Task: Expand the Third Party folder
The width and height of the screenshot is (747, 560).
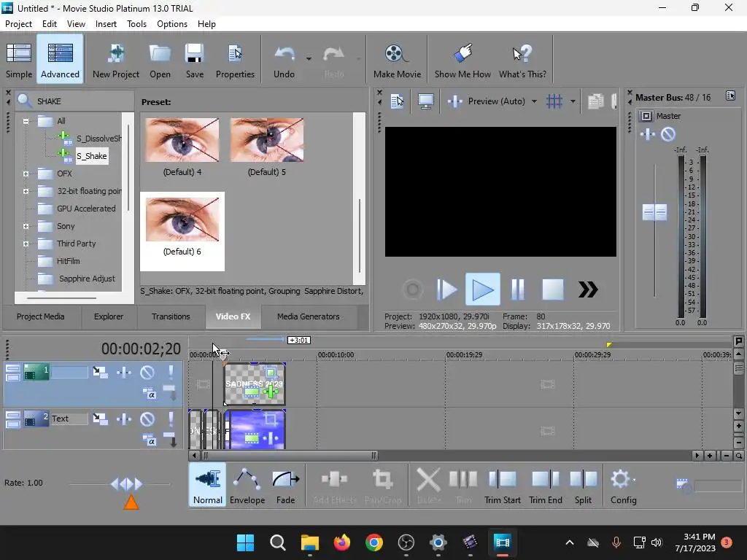Action: (26, 244)
